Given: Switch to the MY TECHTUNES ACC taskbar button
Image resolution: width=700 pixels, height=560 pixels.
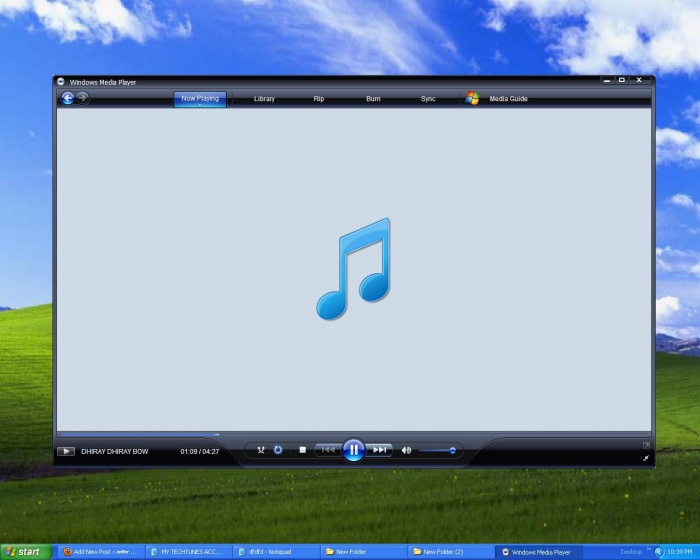Looking at the screenshot, I should coord(189,552).
